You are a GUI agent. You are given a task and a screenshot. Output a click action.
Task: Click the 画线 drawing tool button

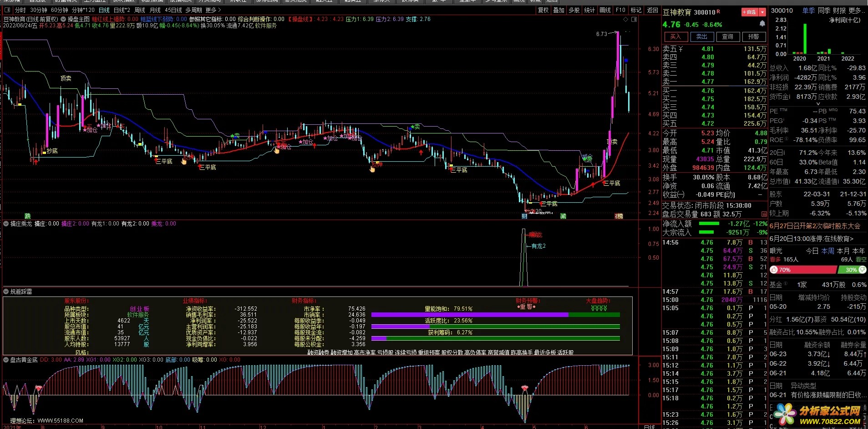tap(605, 10)
